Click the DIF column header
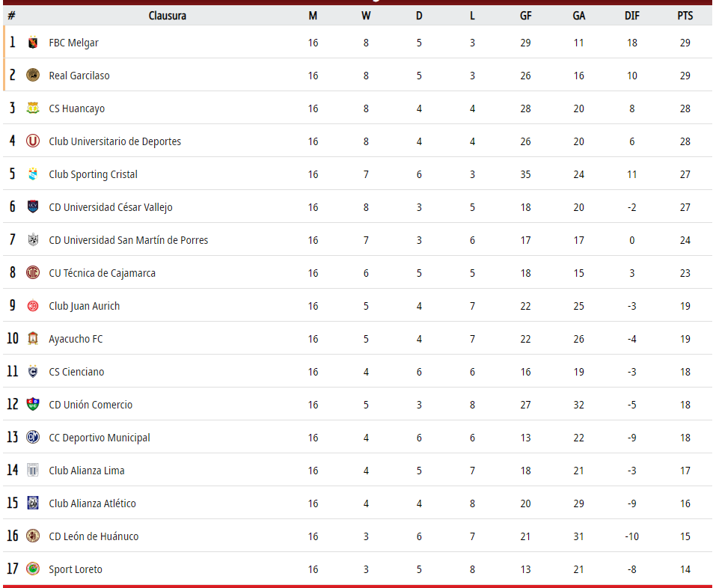Screen dimensions: 713x588 pyautogui.click(x=631, y=16)
